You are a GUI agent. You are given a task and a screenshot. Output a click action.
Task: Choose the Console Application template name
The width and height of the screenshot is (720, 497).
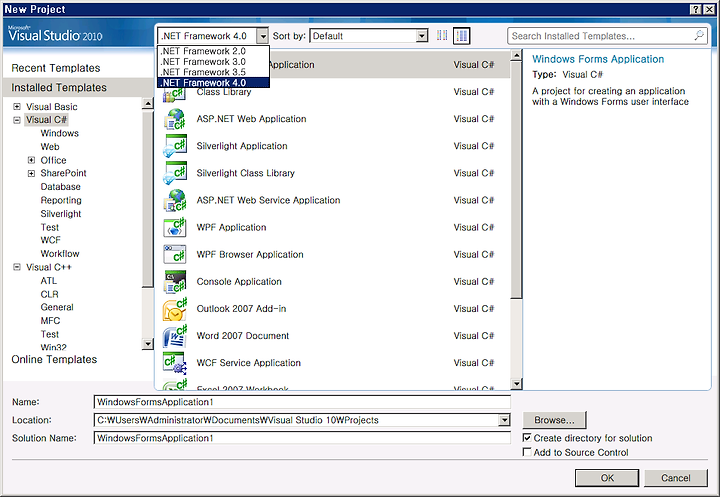pyautogui.click(x=239, y=282)
